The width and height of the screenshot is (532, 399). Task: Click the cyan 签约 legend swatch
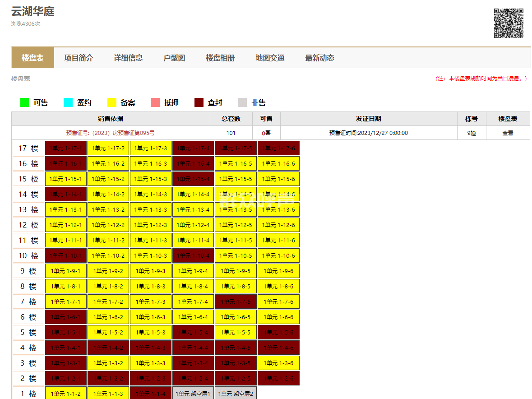tap(68, 102)
